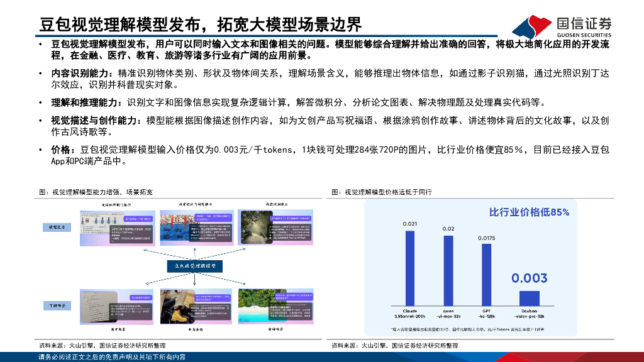Click the sunlit forest path thumbnail
This screenshot has height=362, width=644.
(275, 228)
